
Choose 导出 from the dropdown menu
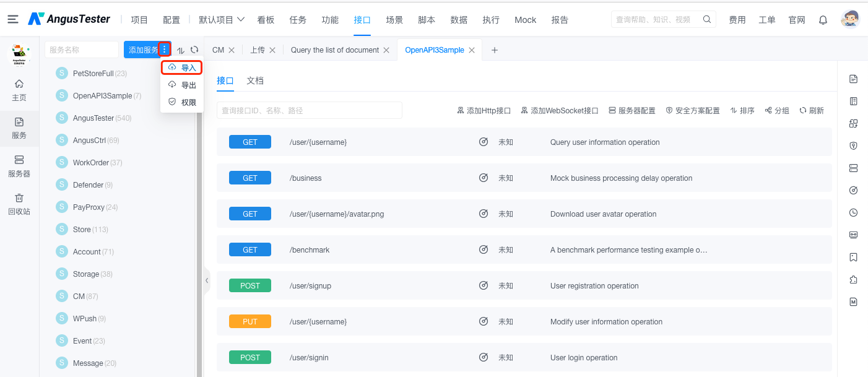coord(182,85)
